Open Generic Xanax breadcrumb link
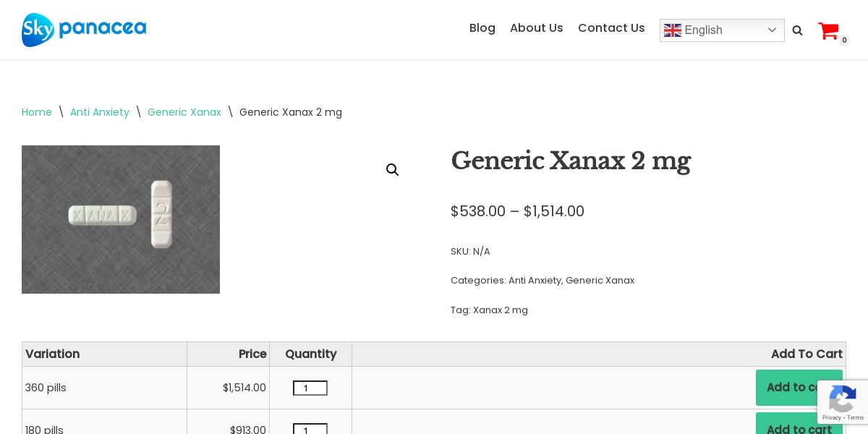 [x=184, y=112]
